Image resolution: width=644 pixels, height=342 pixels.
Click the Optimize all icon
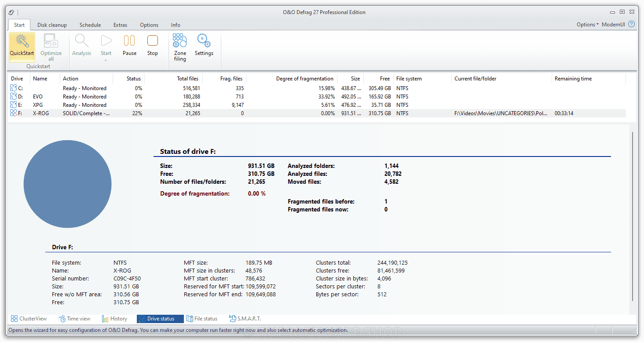click(51, 41)
